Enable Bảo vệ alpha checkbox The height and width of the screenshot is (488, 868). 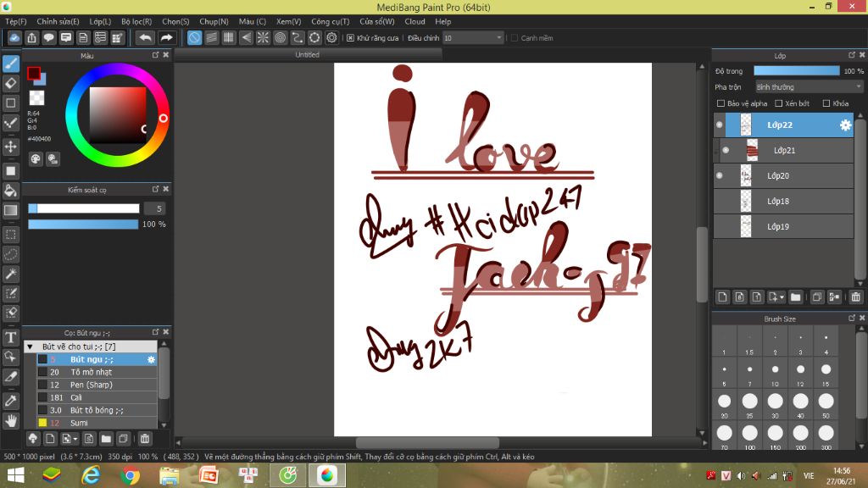tap(721, 103)
